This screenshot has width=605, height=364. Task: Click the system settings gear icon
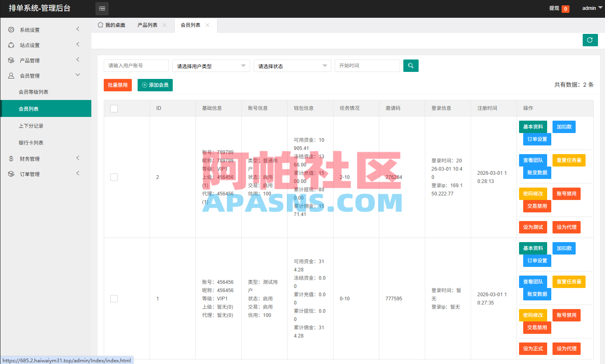click(x=11, y=30)
